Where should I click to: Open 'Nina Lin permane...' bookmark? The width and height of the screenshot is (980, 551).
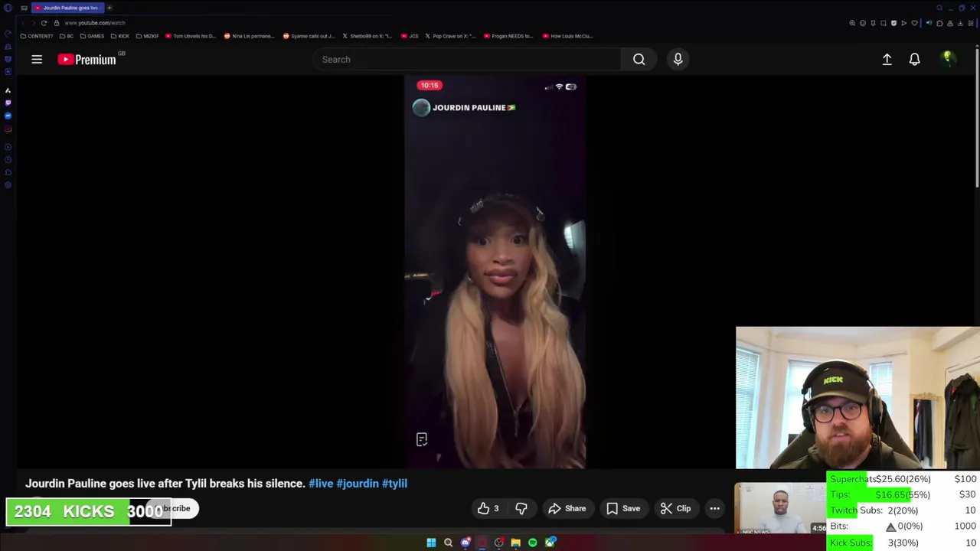249,36
